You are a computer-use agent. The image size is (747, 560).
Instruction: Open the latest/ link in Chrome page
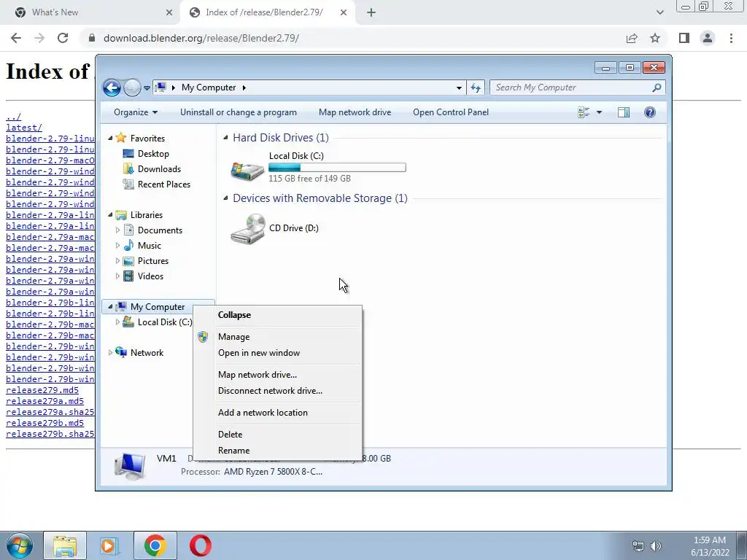24,128
